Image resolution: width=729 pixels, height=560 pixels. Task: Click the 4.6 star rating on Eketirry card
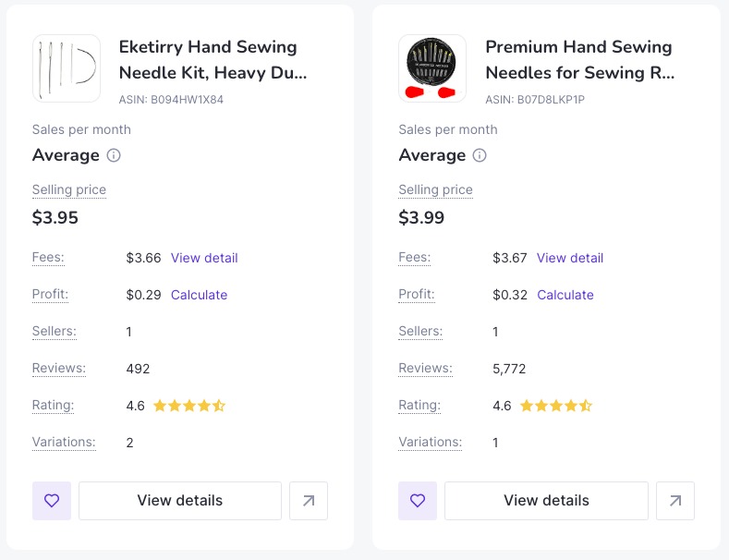click(176, 406)
